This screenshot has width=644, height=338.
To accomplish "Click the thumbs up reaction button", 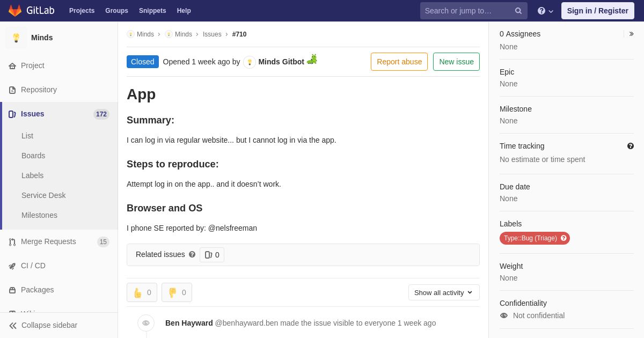I will pyautogui.click(x=142, y=292).
